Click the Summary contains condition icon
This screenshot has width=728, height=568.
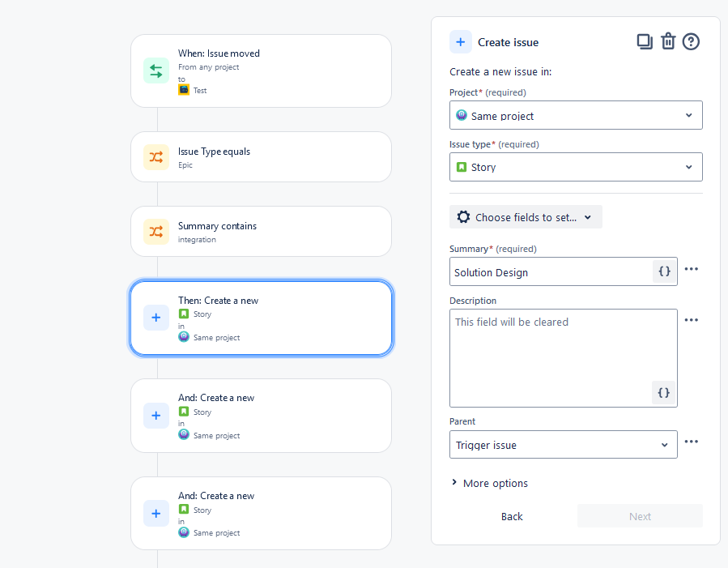[x=156, y=231]
